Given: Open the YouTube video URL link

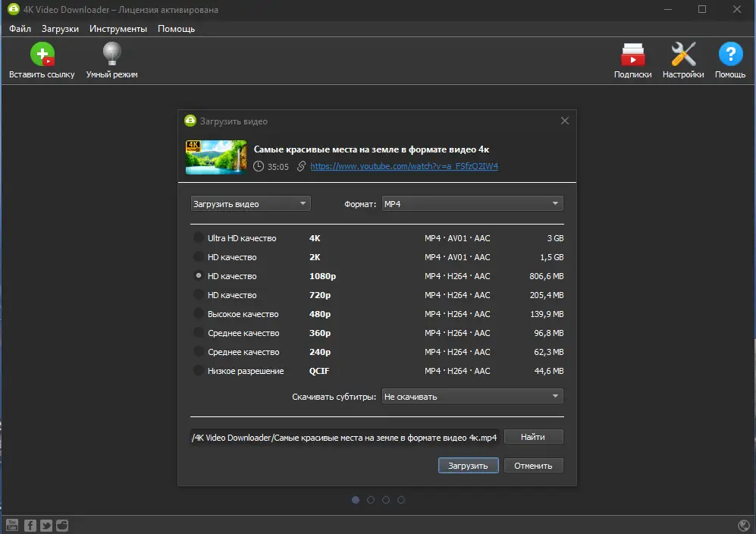Looking at the screenshot, I should (404, 166).
